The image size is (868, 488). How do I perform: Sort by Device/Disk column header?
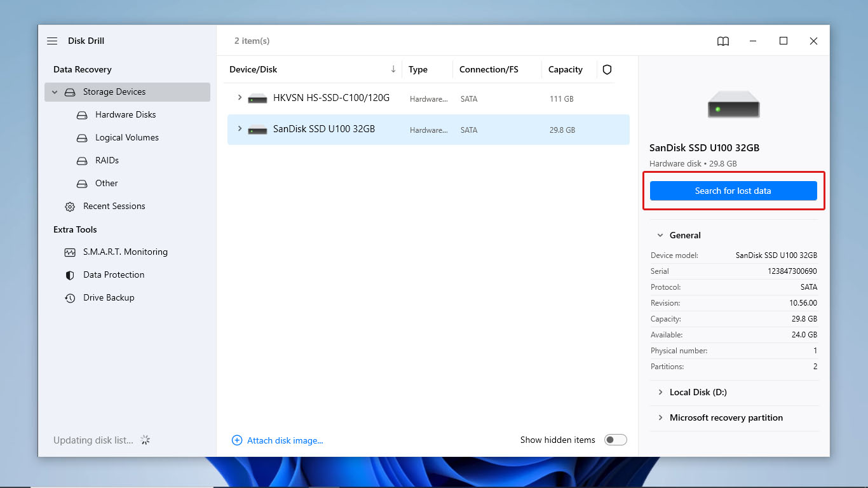pos(254,70)
